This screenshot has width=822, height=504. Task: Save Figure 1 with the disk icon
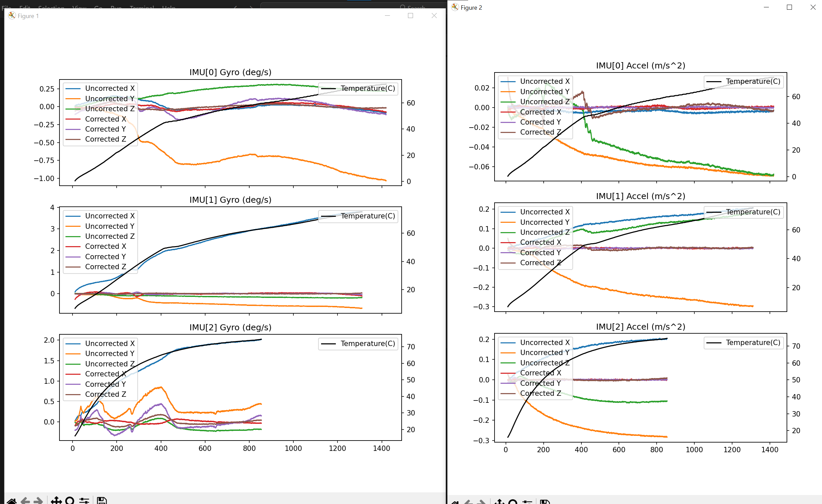click(x=102, y=500)
